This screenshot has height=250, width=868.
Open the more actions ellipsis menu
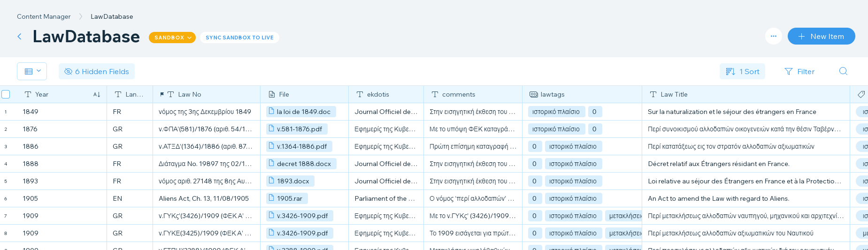pyautogui.click(x=773, y=36)
